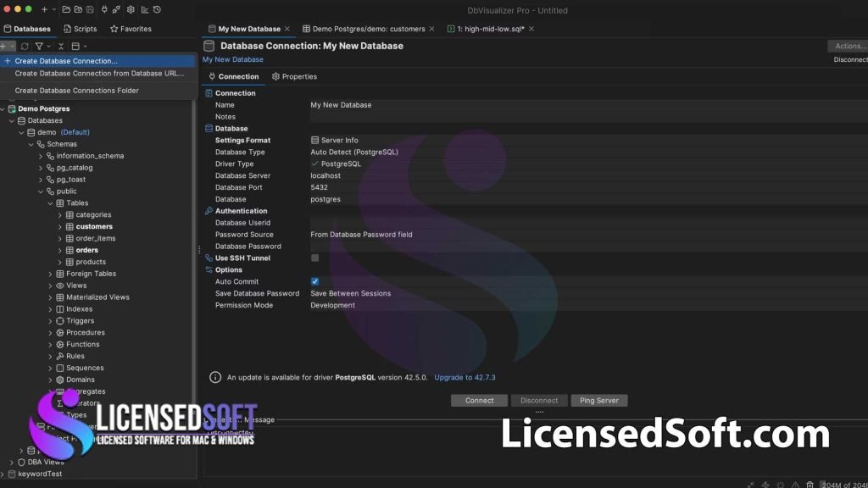Collapse the Databases tree node
This screenshot has width=868, height=488.
pyautogui.click(x=12, y=120)
